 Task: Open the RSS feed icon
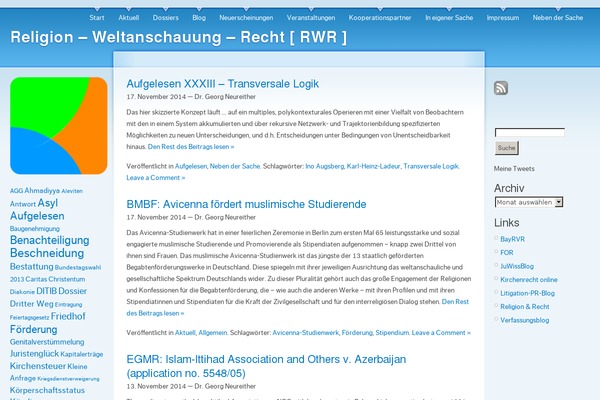coord(501,88)
